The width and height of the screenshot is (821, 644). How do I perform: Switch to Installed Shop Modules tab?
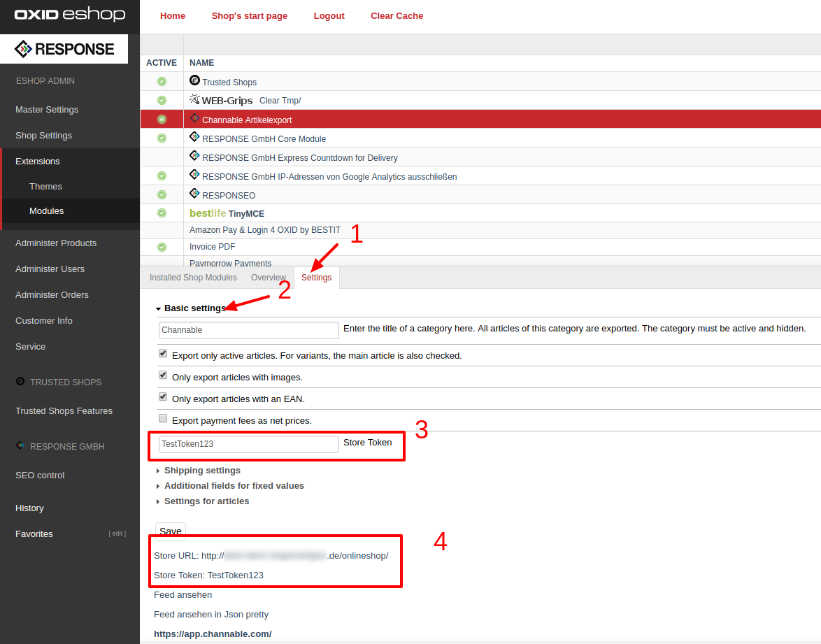[193, 278]
